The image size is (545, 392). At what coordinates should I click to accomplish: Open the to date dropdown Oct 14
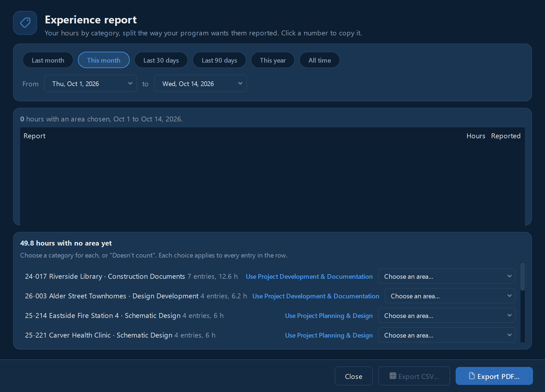click(201, 84)
